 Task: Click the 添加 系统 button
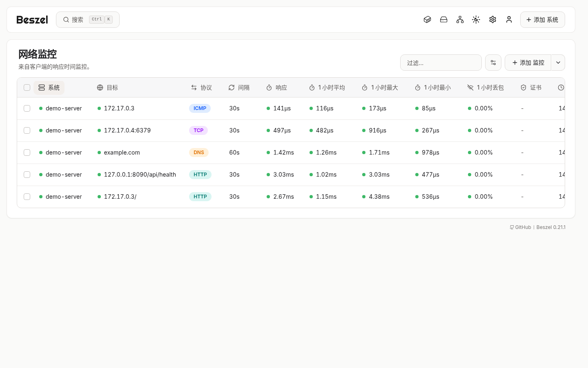[542, 20]
